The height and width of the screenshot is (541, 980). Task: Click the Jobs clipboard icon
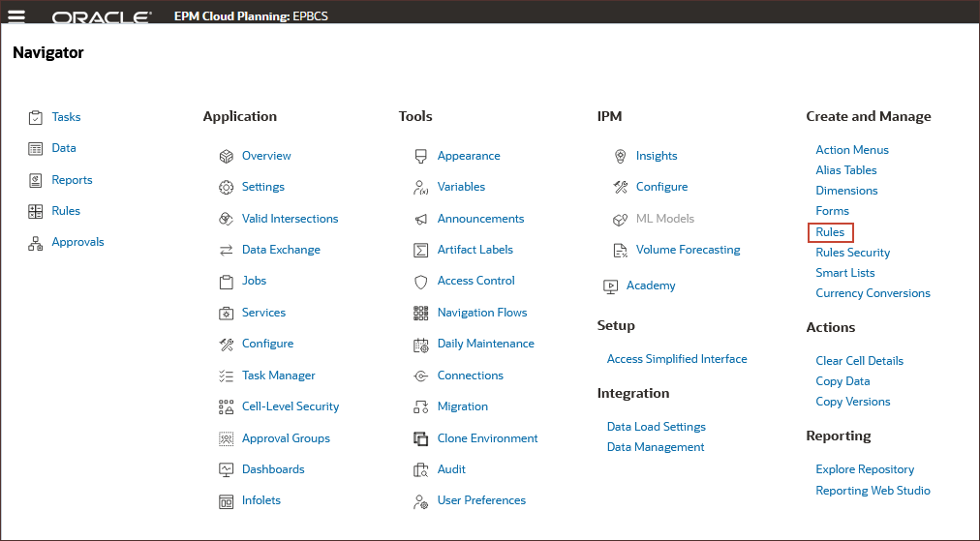(x=227, y=282)
